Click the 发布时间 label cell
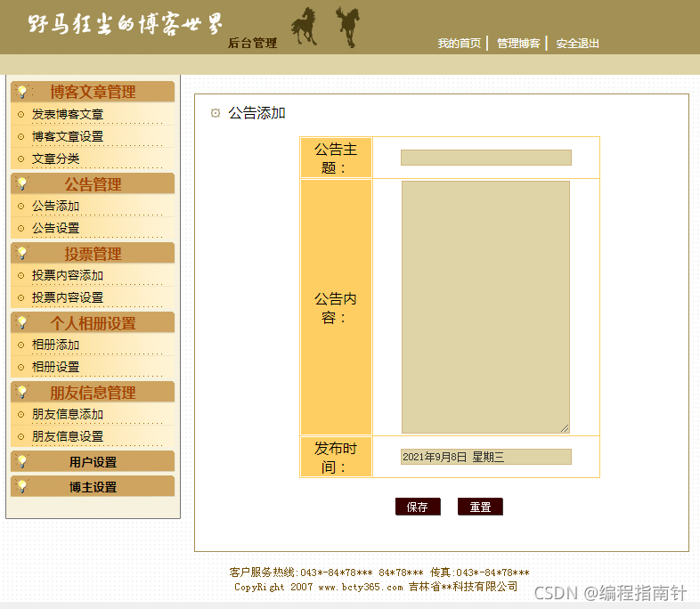700x609 pixels. pyautogui.click(x=336, y=457)
